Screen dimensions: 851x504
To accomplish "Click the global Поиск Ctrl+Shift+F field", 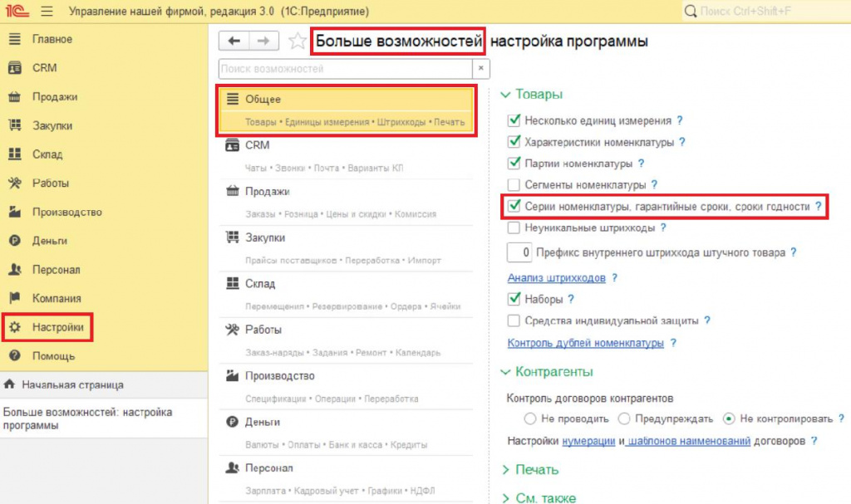I will click(x=765, y=11).
